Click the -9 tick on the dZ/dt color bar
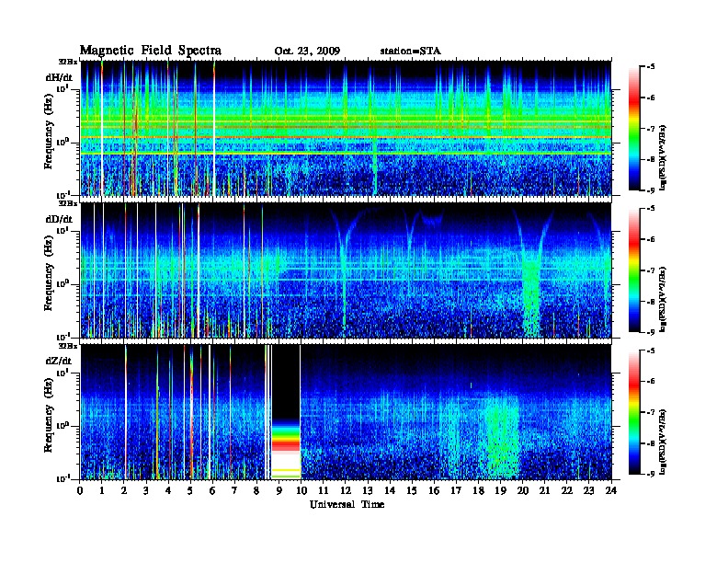Viewport: 728px width, 563px height. (x=651, y=474)
